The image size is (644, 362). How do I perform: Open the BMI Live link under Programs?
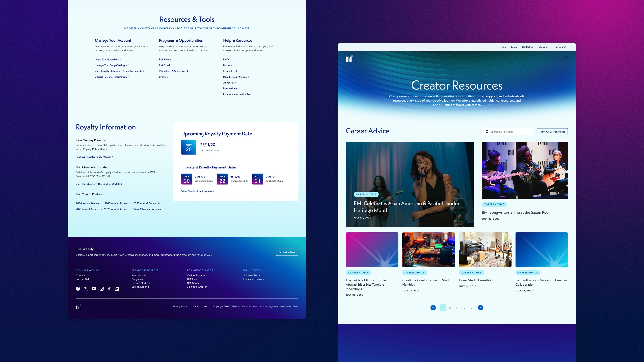tap(165, 59)
